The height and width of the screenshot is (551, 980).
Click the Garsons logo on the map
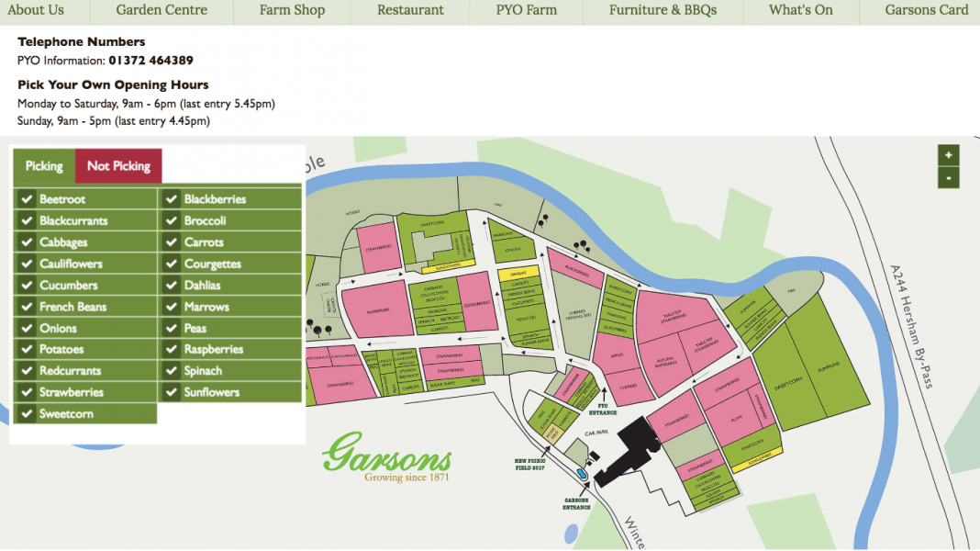coord(387,457)
